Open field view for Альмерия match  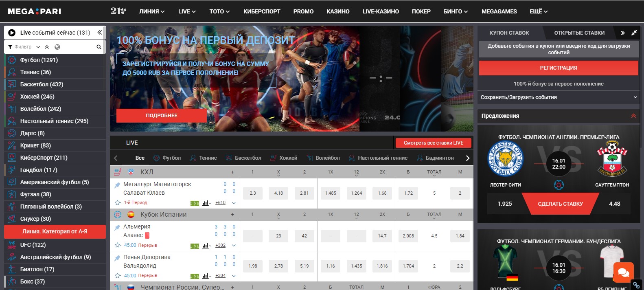[x=195, y=246]
